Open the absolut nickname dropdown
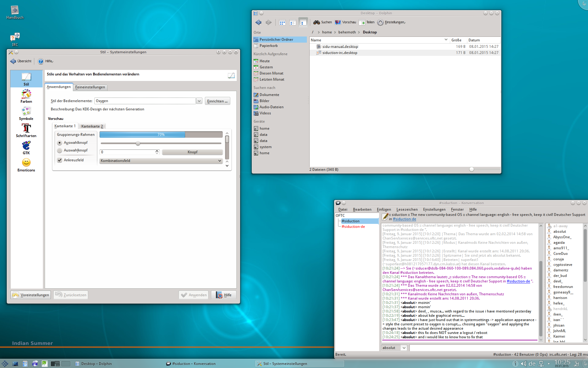The height and width of the screenshot is (368, 588). coord(404,348)
